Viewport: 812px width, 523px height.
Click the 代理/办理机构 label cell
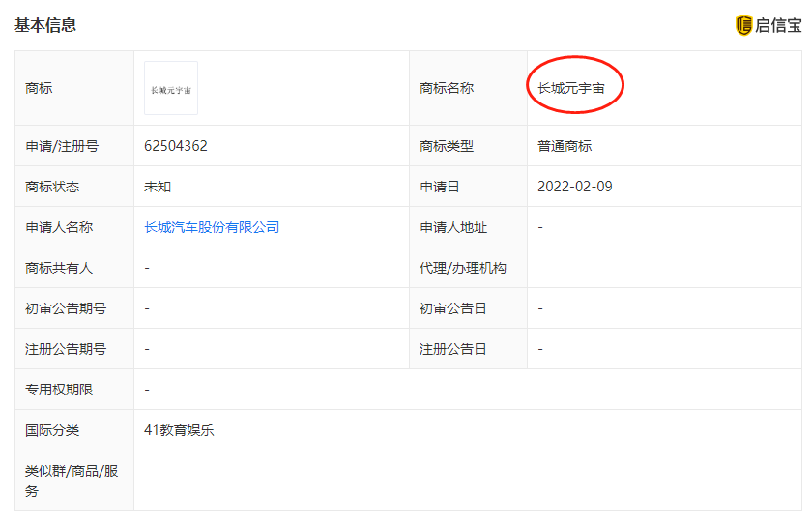click(468, 268)
